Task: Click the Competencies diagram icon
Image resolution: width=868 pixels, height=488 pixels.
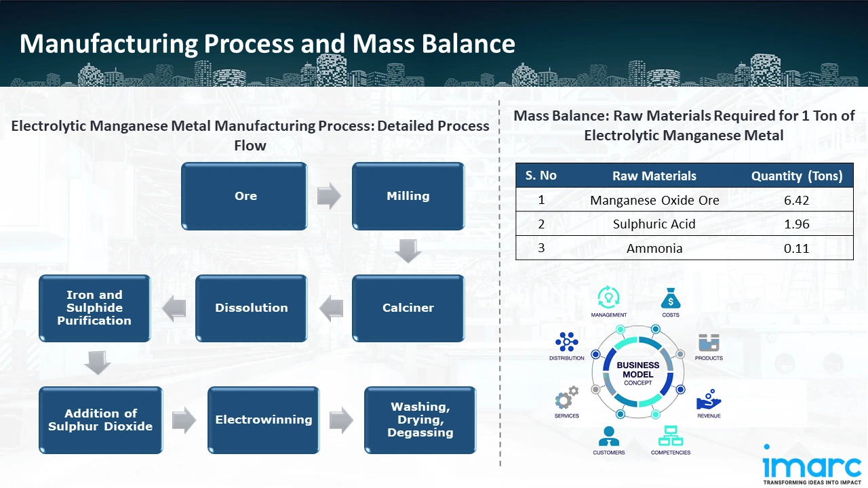Action: pyautogui.click(x=670, y=436)
